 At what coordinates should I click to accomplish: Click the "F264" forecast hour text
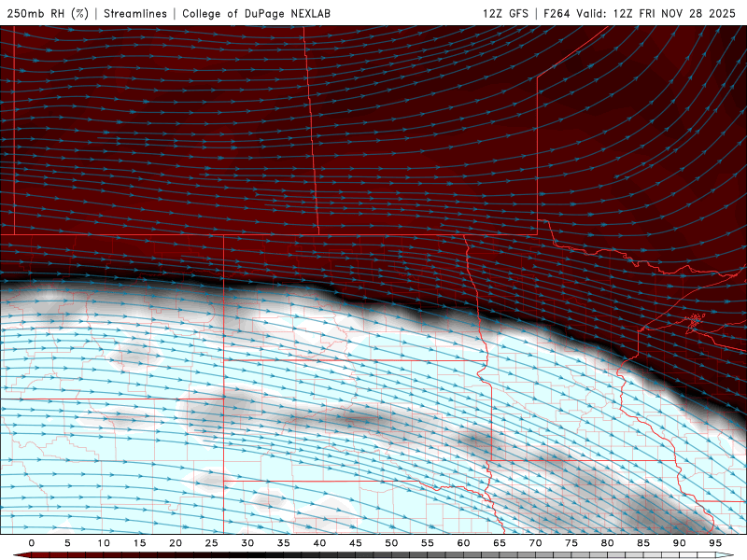[557, 13]
